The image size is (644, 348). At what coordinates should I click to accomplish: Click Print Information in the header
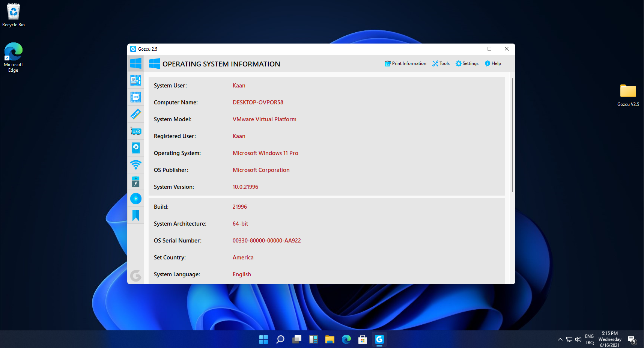click(x=405, y=63)
